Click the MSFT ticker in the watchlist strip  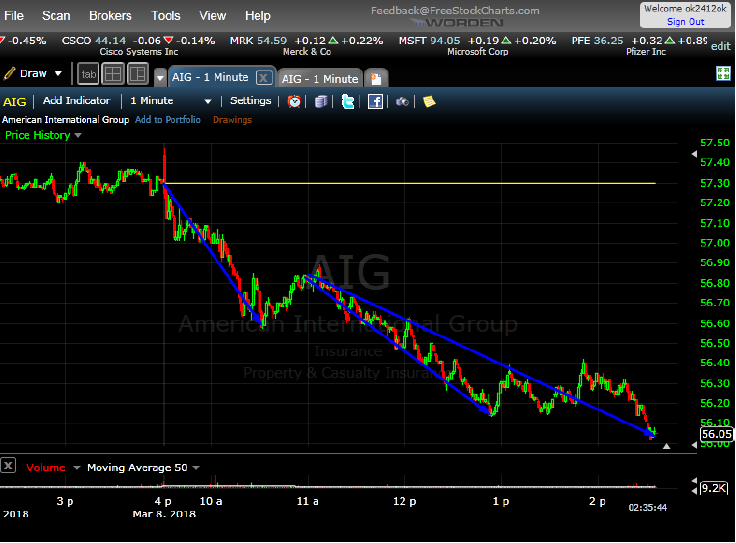point(413,41)
